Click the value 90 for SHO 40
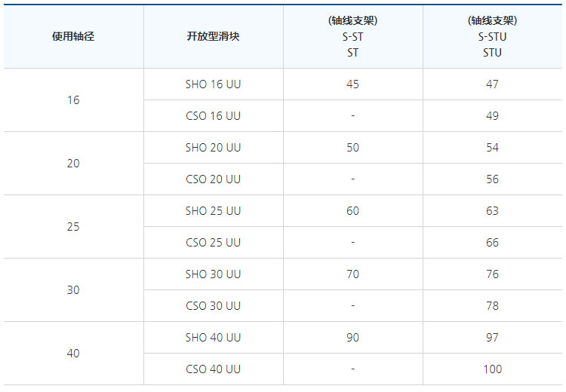The height and width of the screenshot is (392, 566). (352, 338)
